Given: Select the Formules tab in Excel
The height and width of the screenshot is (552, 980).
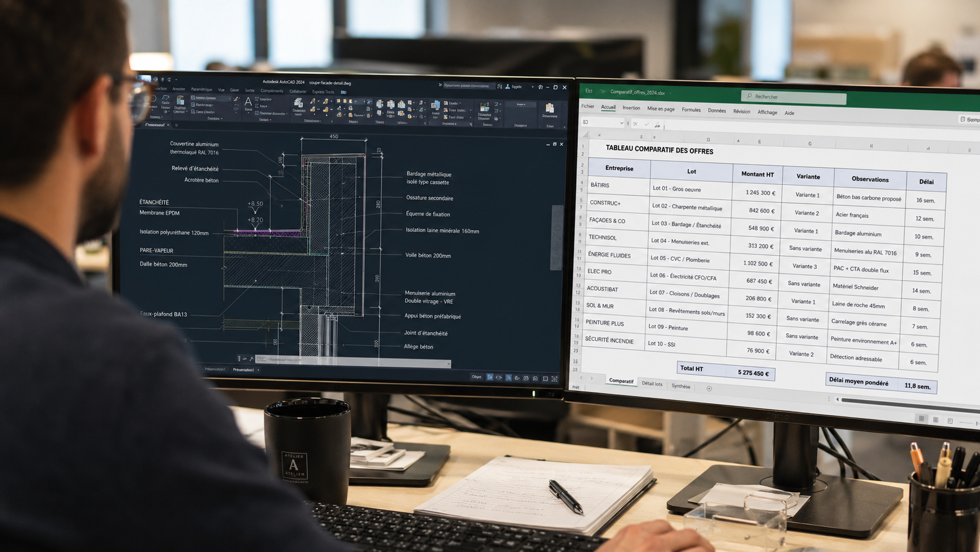Looking at the screenshot, I should tap(691, 110).
